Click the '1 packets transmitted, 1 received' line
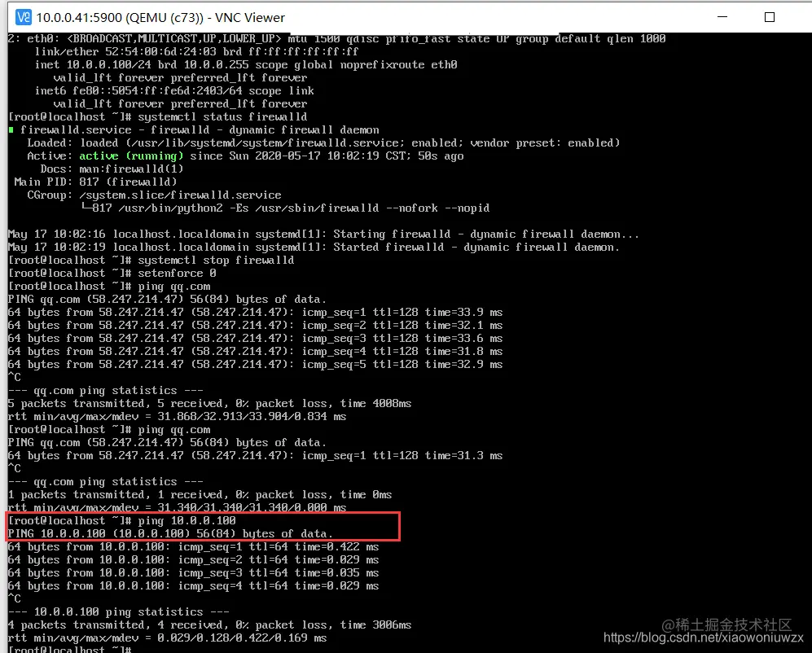812x653 pixels. click(200, 494)
